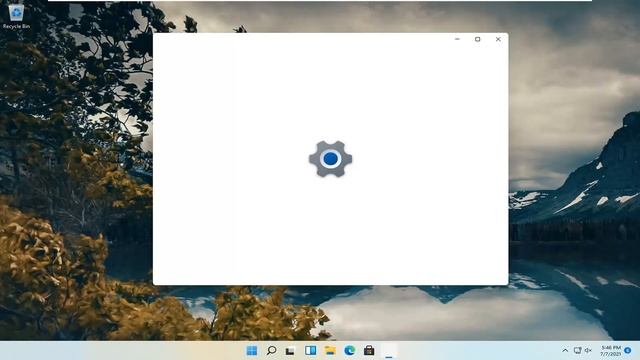Open the Widgets panel icon
640x360 pixels.
[x=310, y=351]
